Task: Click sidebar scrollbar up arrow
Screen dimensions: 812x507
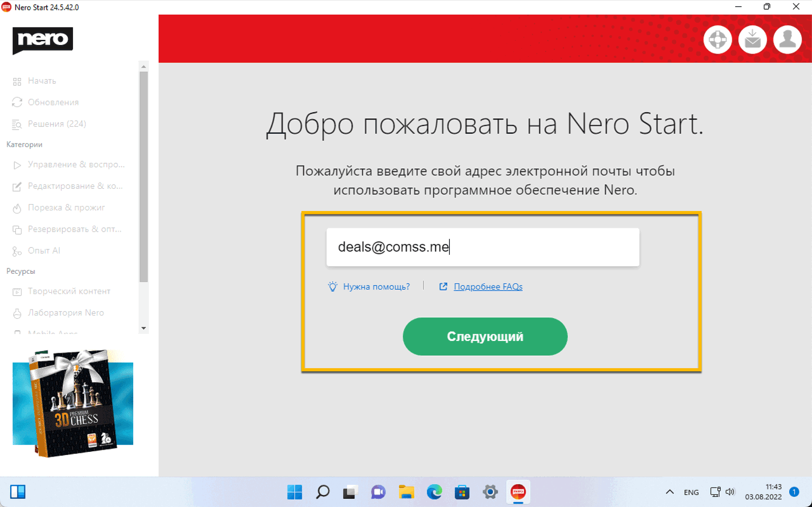Action: (x=143, y=67)
